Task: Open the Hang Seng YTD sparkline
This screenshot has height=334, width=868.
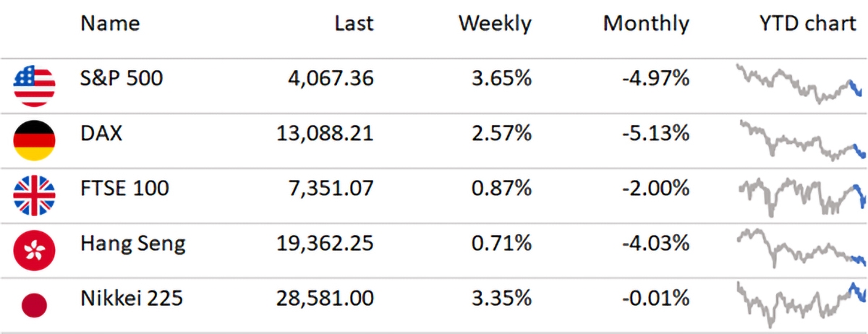Action: pos(799,248)
